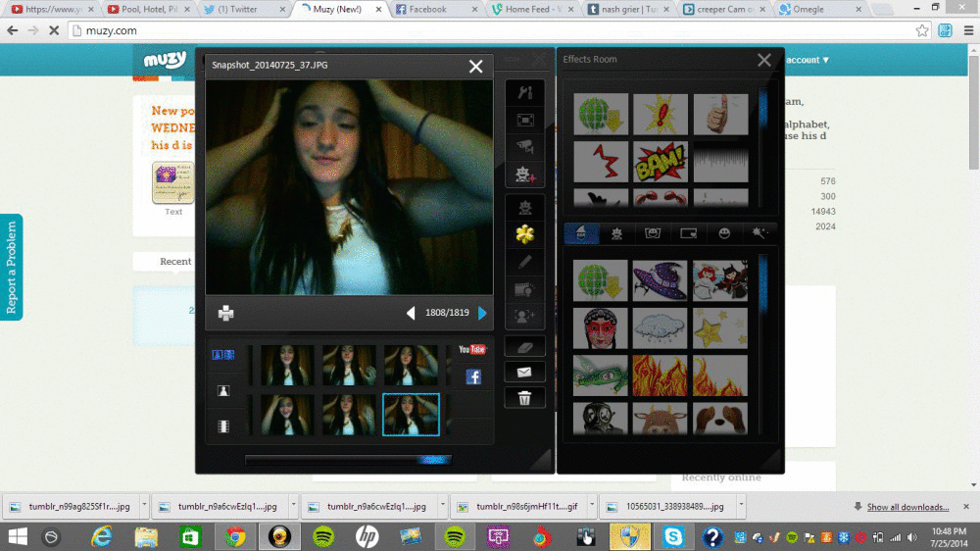Share snapshot to Facebook icon

click(x=472, y=376)
